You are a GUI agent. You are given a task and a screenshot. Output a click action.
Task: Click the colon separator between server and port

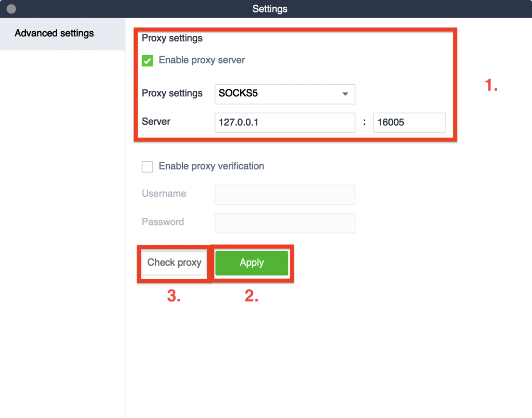[364, 122]
